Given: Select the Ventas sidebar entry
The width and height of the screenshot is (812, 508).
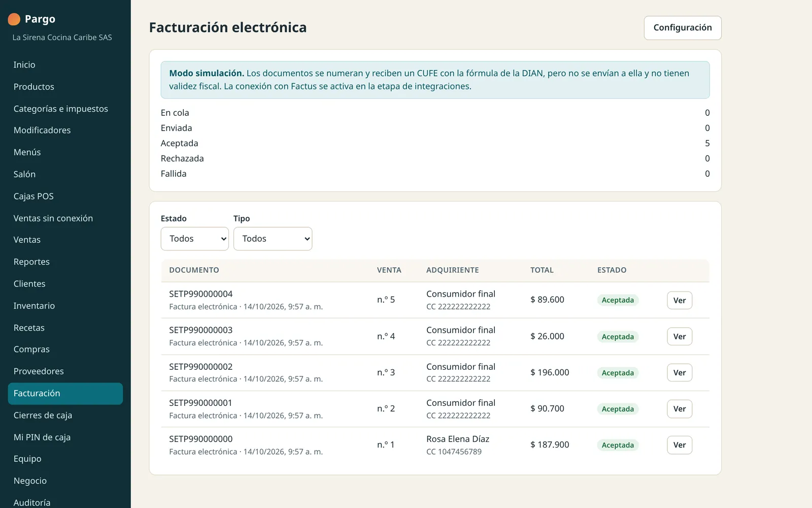Looking at the screenshot, I should (x=65, y=240).
